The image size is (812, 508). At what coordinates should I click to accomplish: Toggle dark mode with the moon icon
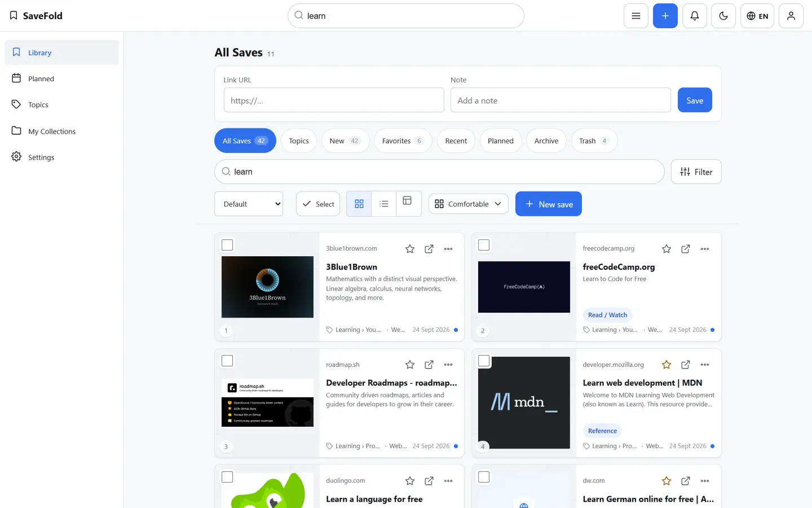(x=723, y=16)
